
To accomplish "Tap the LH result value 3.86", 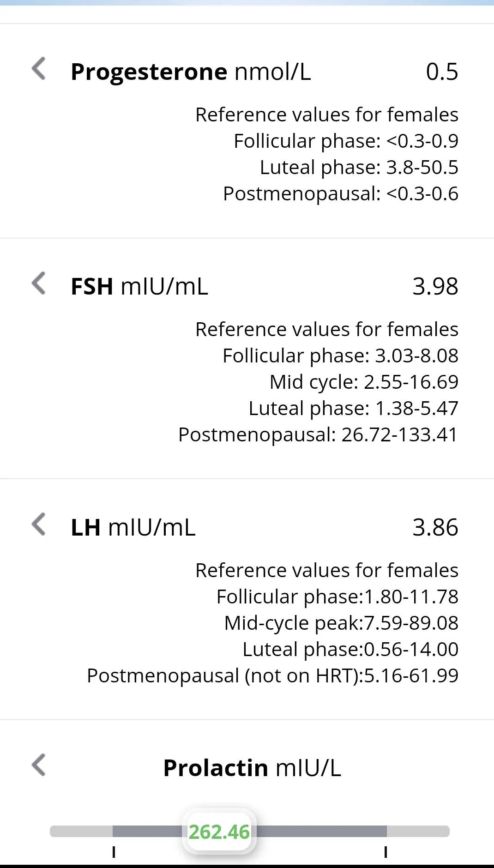I will pyautogui.click(x=435, y=527).
